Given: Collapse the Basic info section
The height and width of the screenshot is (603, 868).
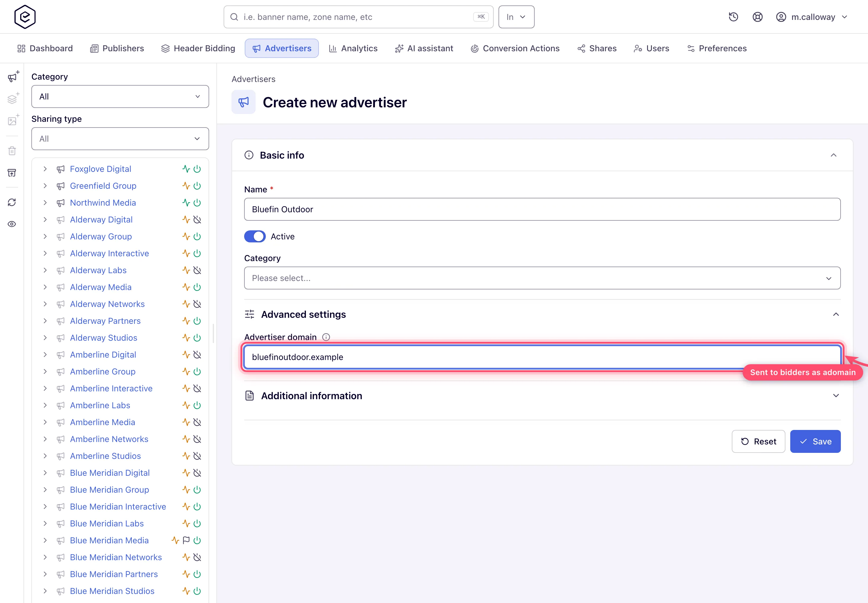Looking at the screenshot, I should [833, 155].
